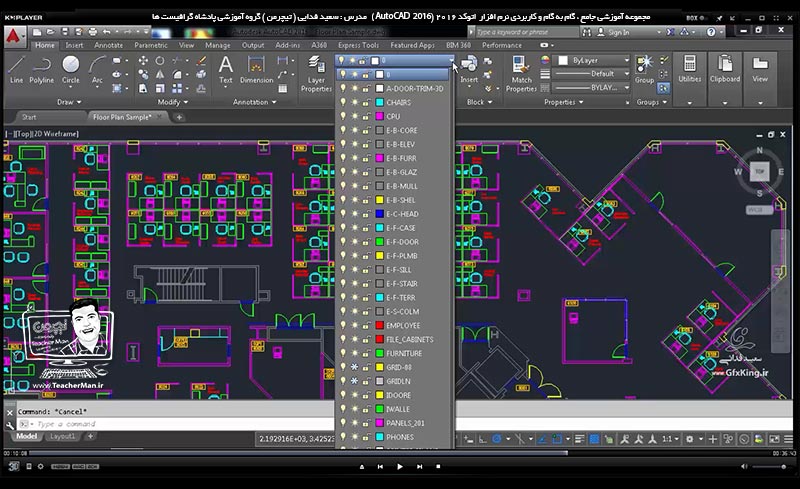Open Layer Properties manager

point(316,74)
